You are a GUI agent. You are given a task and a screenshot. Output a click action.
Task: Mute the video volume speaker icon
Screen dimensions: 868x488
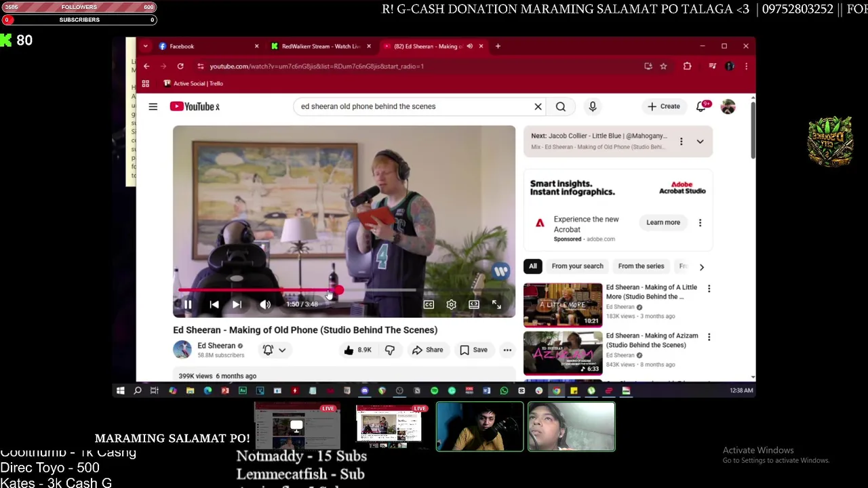265,305
